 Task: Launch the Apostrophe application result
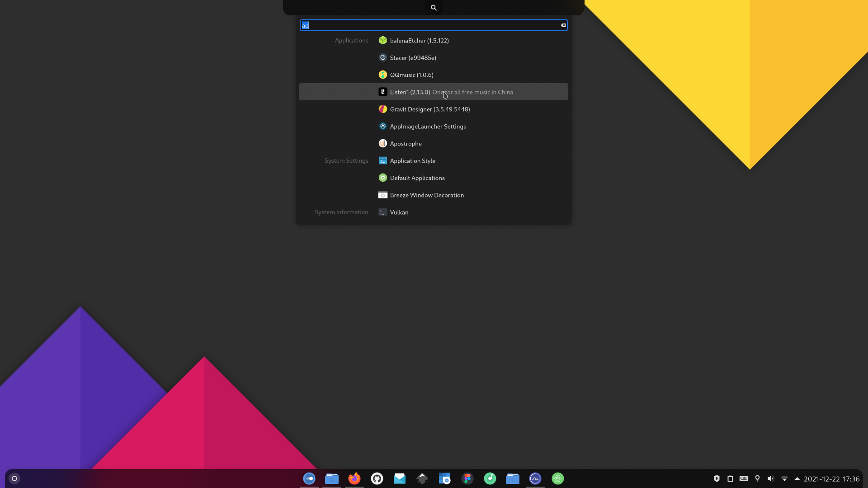pyautogui.click(x=434, y=144)
